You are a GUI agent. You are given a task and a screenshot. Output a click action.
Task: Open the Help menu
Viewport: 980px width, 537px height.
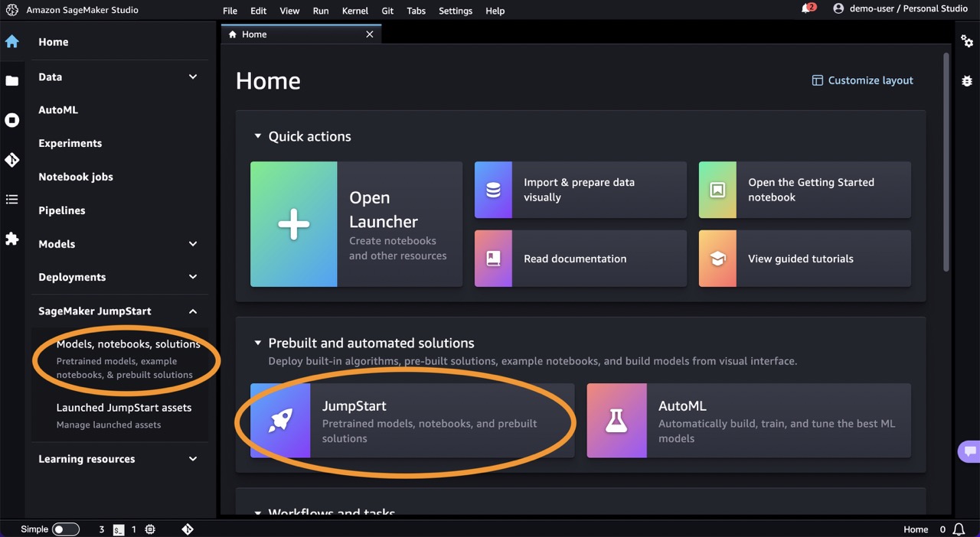(495, 11)
